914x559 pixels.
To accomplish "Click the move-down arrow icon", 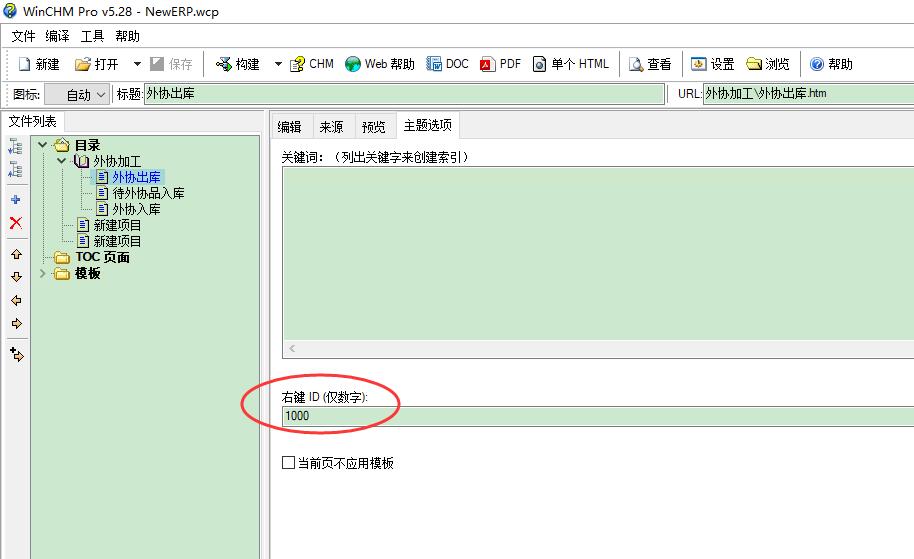I will [16, 277].
